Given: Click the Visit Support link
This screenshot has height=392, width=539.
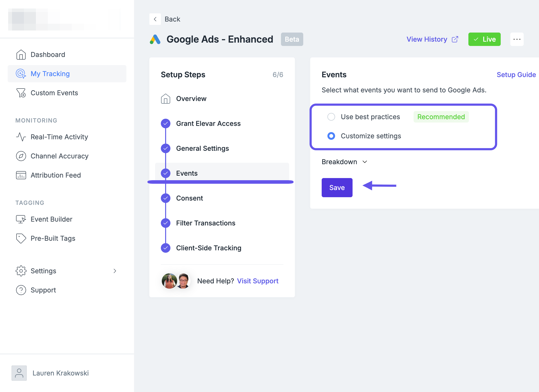Looking at the screenshot, I should 258,281.
